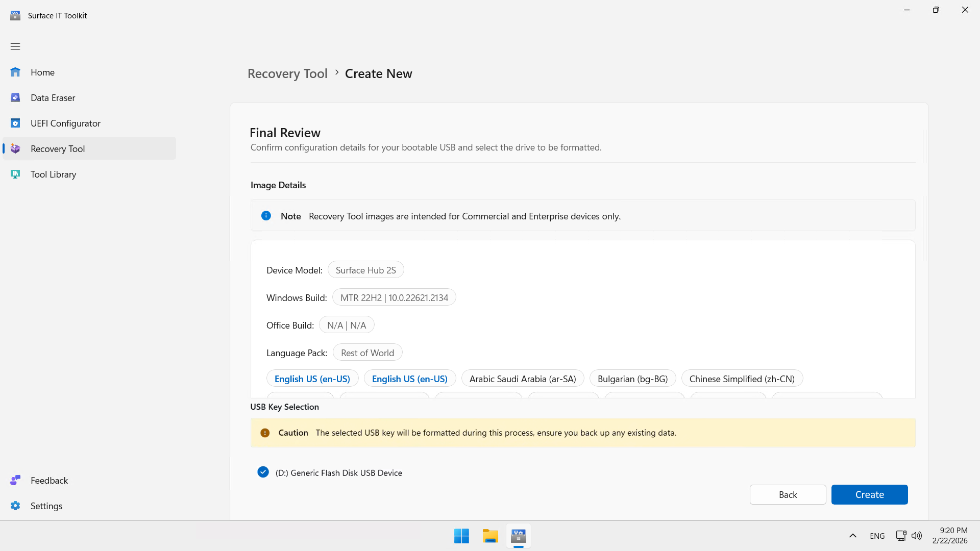
Task: Click the UEFI Configurator shield icon
Action: click(15, 123)
